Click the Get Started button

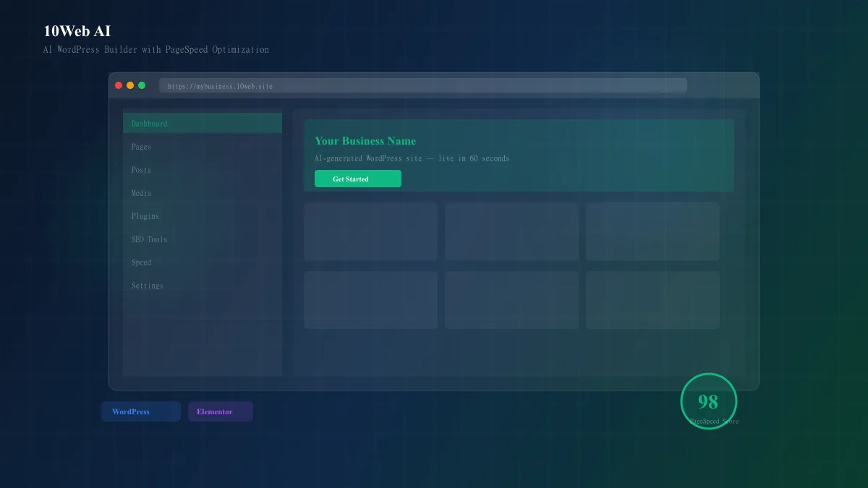pyautogui.click(x=357, y=179)
